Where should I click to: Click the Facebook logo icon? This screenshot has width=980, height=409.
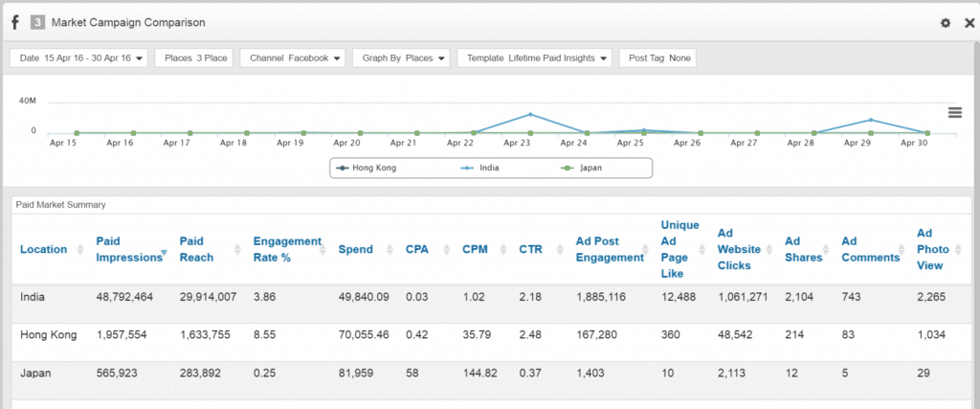pyautogui.click(x=15, y=23)
